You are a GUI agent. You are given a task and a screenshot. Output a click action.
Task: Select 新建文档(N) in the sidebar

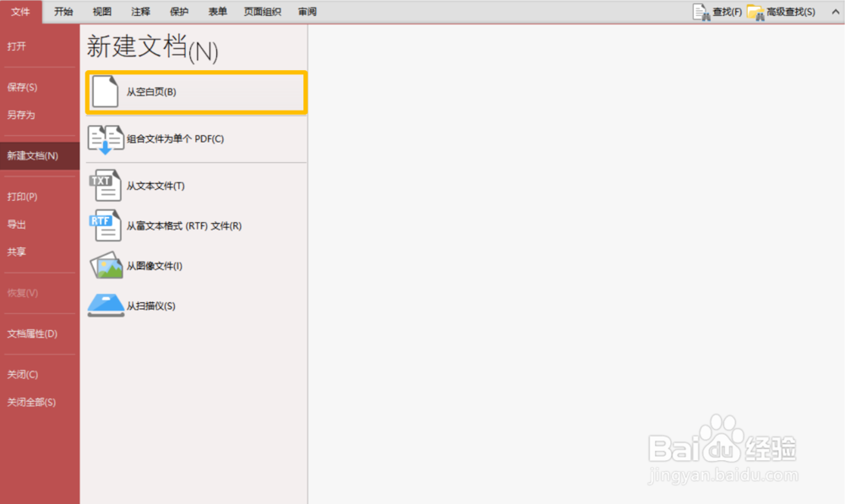coord(40,155)
